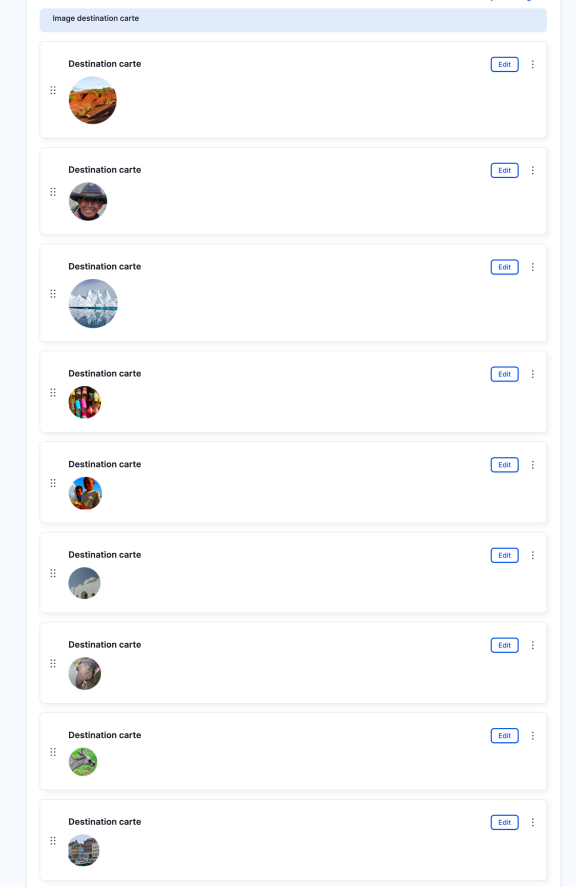This screenshot has width=576, height=887.
Task: Click the three-dot icon on the bottom card
Action: click(533, 822)
